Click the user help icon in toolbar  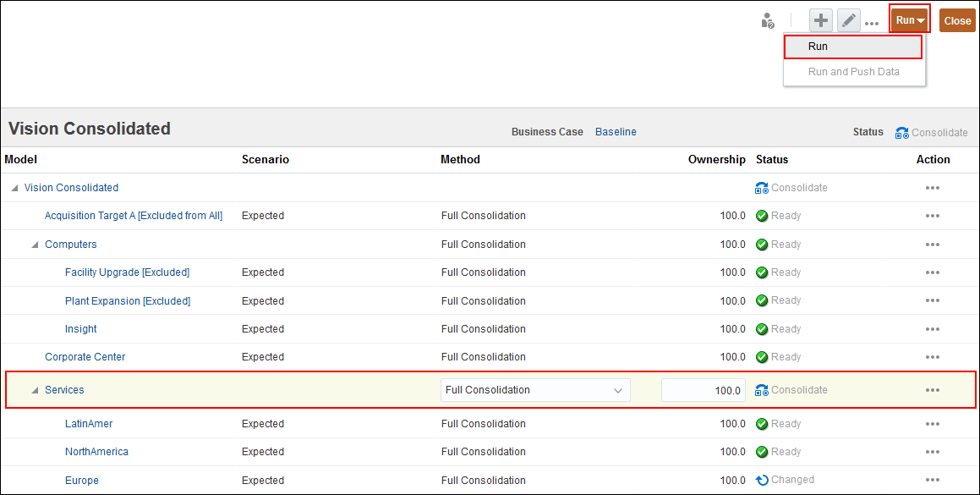tap(767, 21)
